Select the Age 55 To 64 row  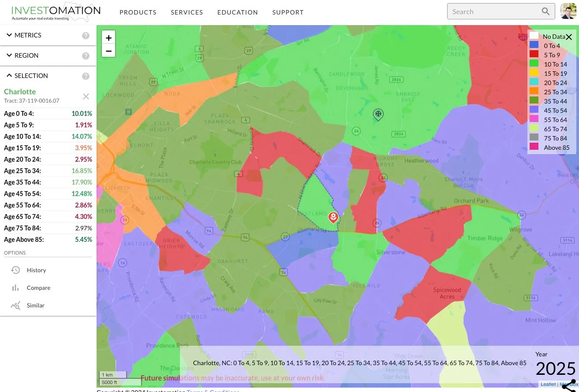coord(48,205)
